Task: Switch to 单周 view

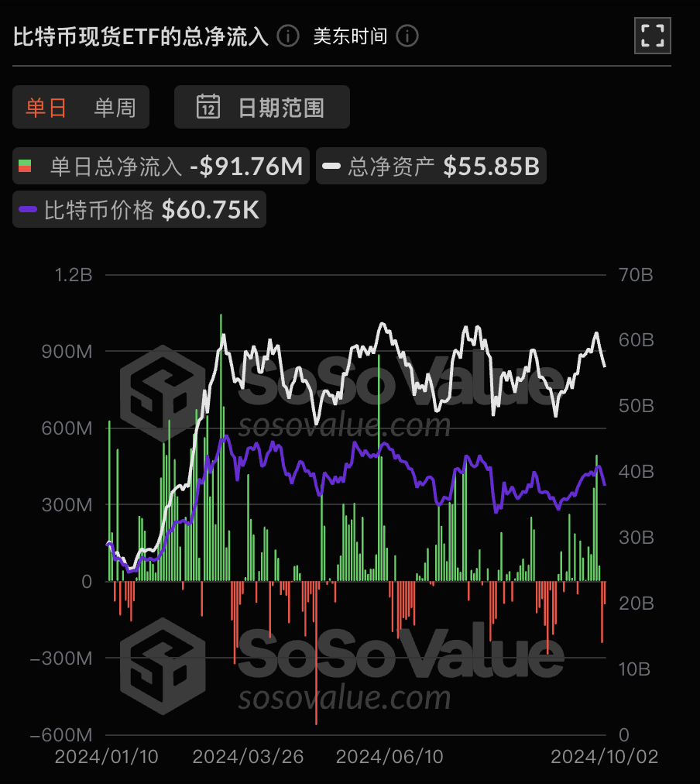Action: 116,107
